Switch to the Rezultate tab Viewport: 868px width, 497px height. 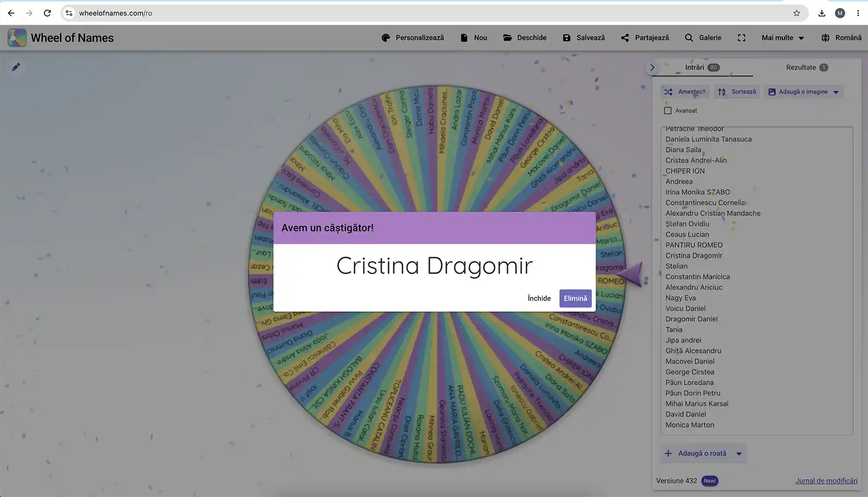[807, 67]
